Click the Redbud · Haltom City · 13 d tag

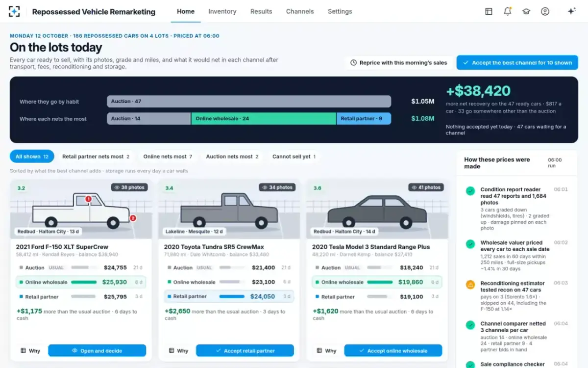coord(48,232)
